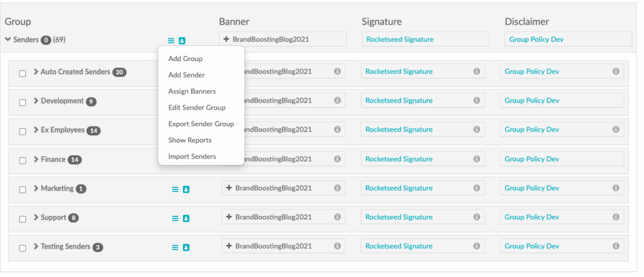This screenshot has width=644, height=277.
Task: Check the Testing Senders checkbox
Action: pos(23,248)
